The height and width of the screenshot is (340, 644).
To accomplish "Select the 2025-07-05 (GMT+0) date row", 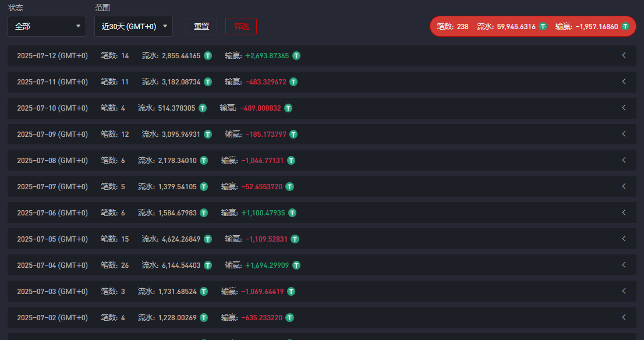I will click(x=52, y=239).
